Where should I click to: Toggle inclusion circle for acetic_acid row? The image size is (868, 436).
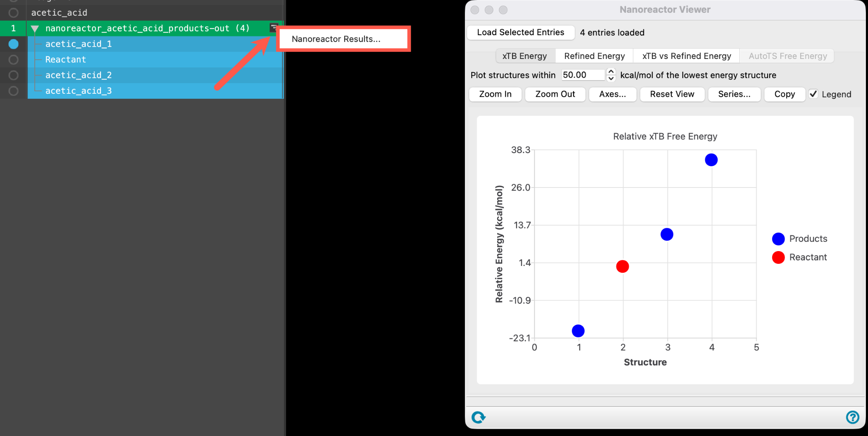(x=14, y=13)
